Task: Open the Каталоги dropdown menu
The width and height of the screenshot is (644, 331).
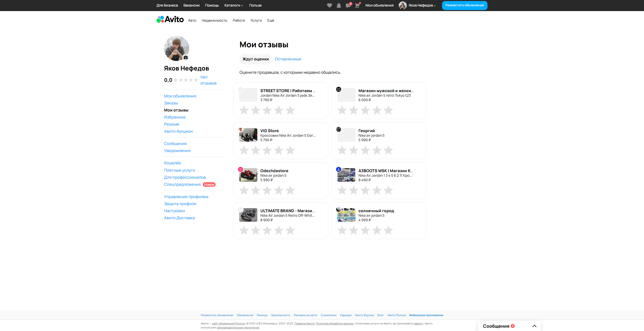Action: tap(233, 5)
